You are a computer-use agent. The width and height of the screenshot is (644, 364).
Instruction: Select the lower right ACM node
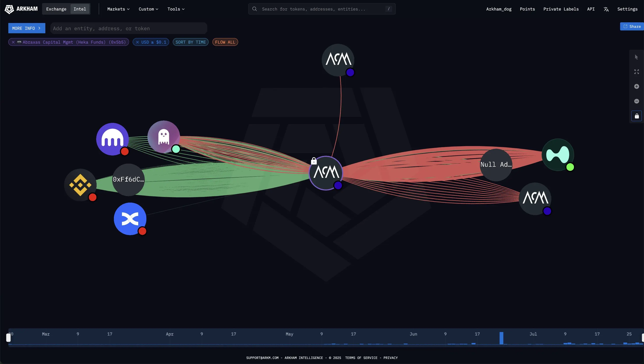535,198
